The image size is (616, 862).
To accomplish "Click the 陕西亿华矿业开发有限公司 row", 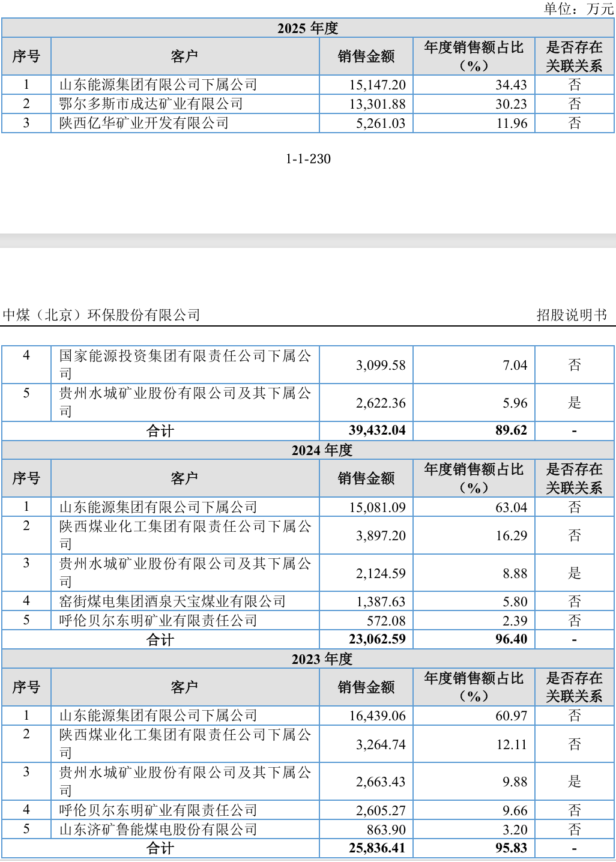I will click(307, 123).
